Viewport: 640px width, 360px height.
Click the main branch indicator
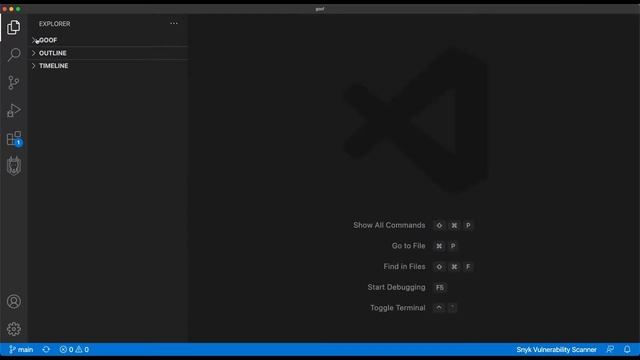(x=21, y=349)
